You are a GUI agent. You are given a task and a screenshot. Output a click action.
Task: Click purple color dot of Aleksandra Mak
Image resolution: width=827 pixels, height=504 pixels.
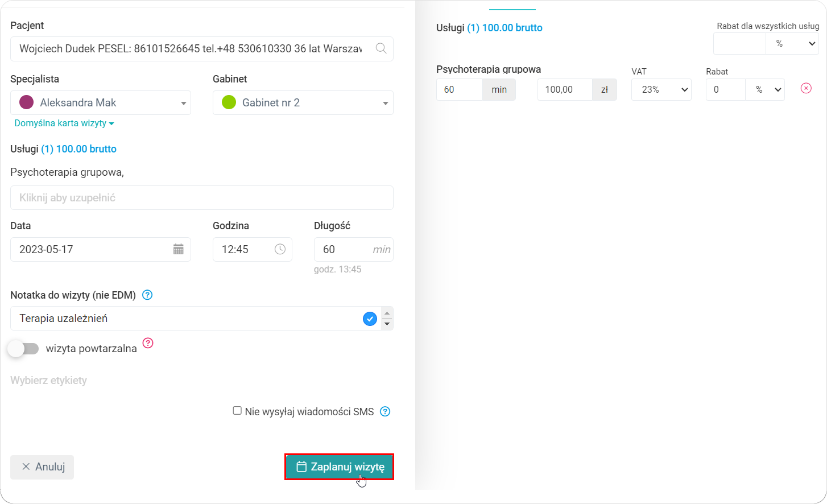point(26,102)
